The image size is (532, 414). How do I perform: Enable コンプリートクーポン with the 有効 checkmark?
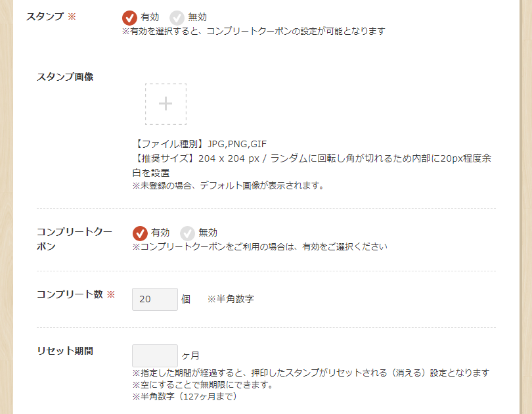click(140, 233)
